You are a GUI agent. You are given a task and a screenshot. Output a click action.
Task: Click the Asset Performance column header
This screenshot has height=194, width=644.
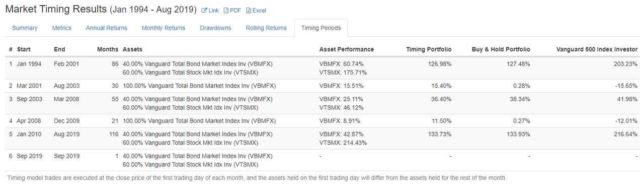(347, 49)
